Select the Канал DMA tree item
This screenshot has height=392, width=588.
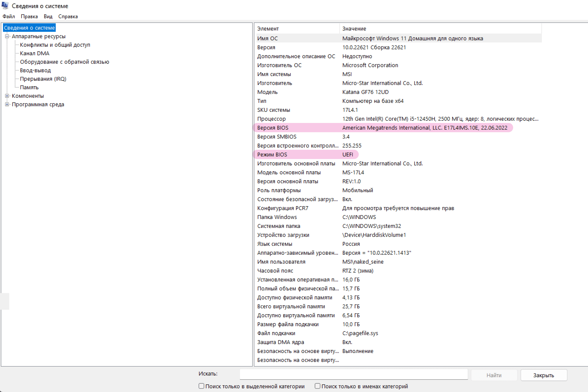coord(35,53)
